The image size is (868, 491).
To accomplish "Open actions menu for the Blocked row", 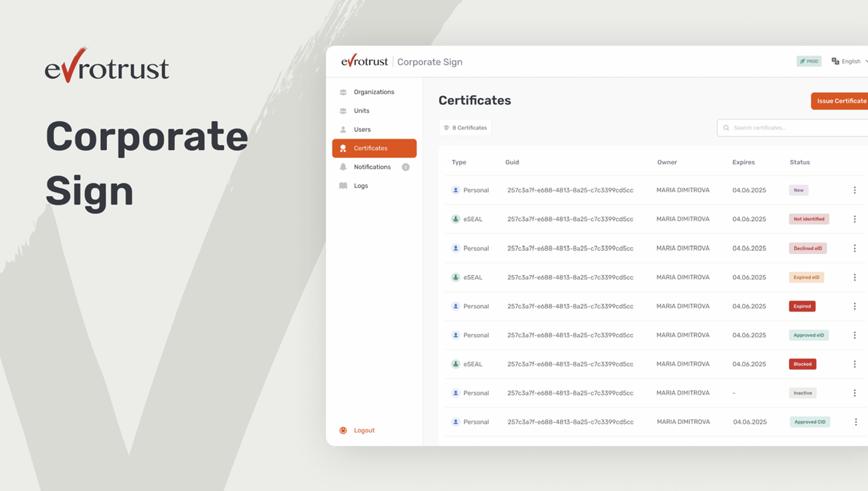I will coord(855,364).
